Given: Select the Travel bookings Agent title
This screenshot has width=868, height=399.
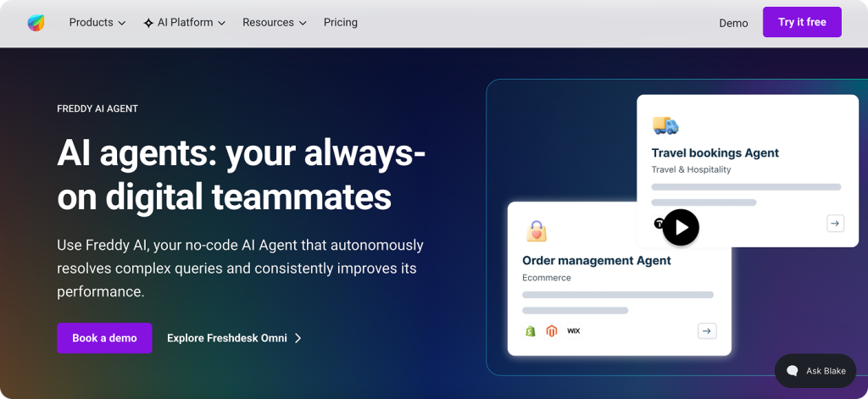Looking at the screenshot, I should (715, 152).
